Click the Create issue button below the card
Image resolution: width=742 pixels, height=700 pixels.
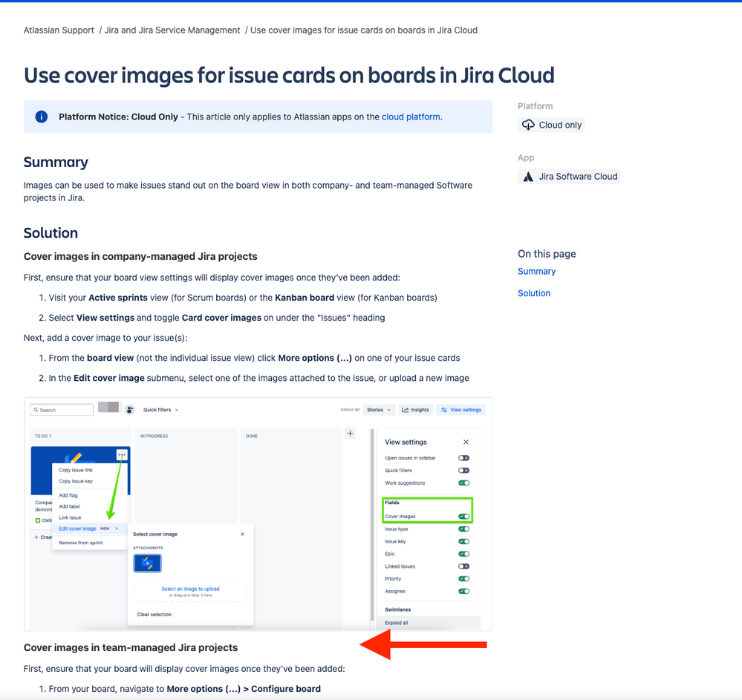[x=43, y=537]
